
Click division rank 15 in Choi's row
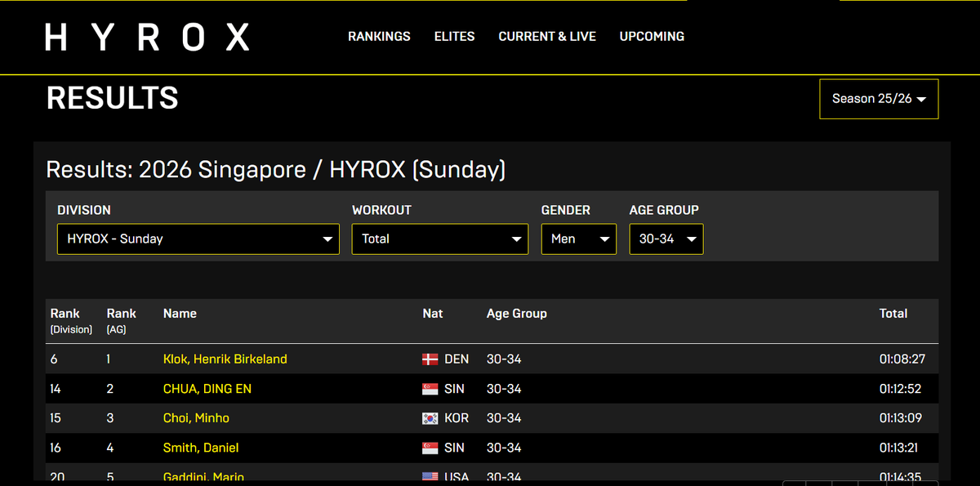tap(56, 418)
